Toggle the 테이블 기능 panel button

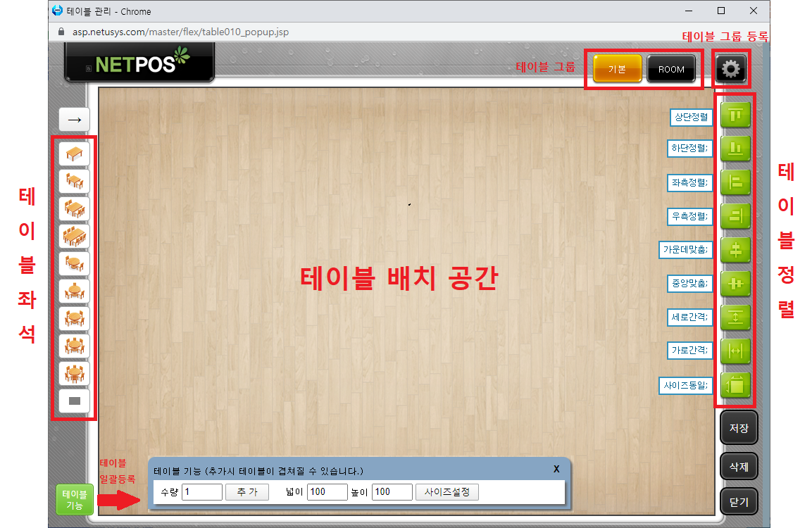(75, 500)
